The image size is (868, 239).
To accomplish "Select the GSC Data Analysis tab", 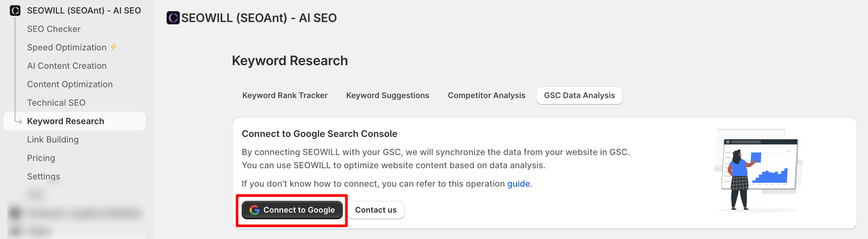I will tap(579, 95).
